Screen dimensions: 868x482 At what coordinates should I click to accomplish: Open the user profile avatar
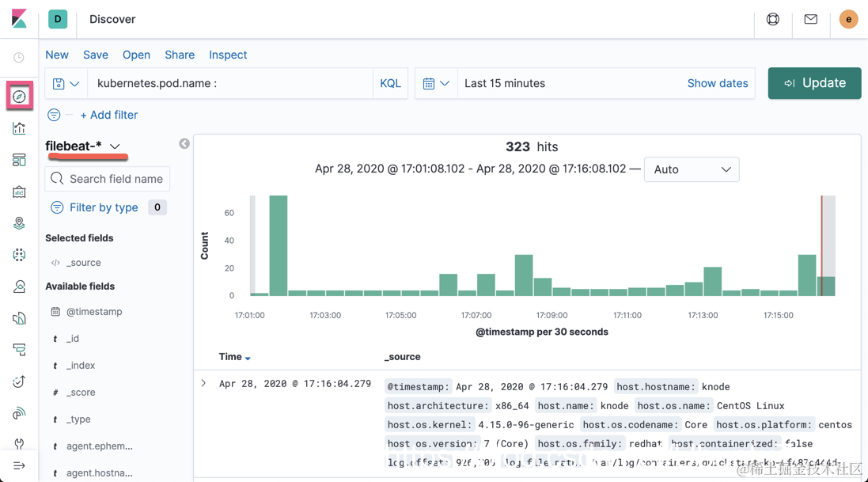point(849,19)
